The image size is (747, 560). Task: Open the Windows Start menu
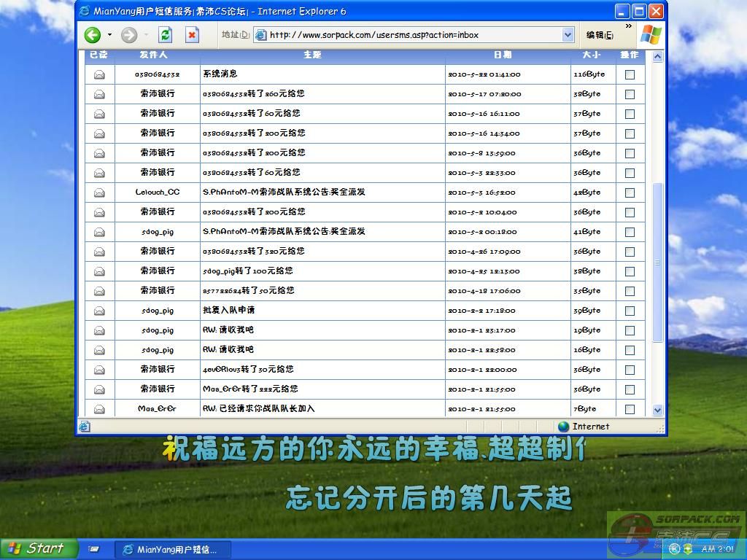tap(38, 549)
